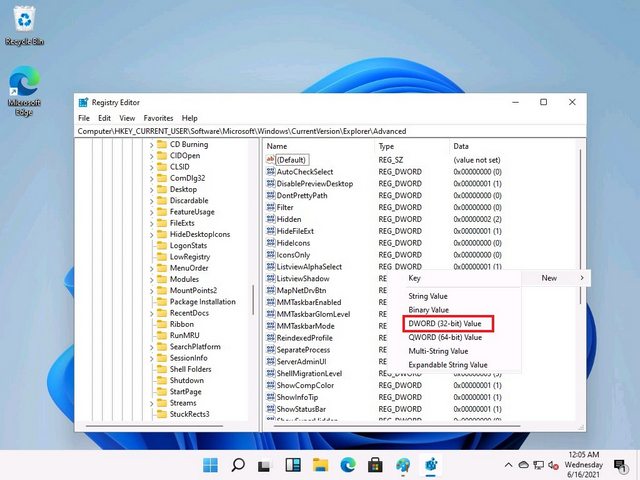Image resolution: width=640 pixels, height=480 pixels.
Task: Expand the MountPoints2 key in tree
Action: click(152, 291)
